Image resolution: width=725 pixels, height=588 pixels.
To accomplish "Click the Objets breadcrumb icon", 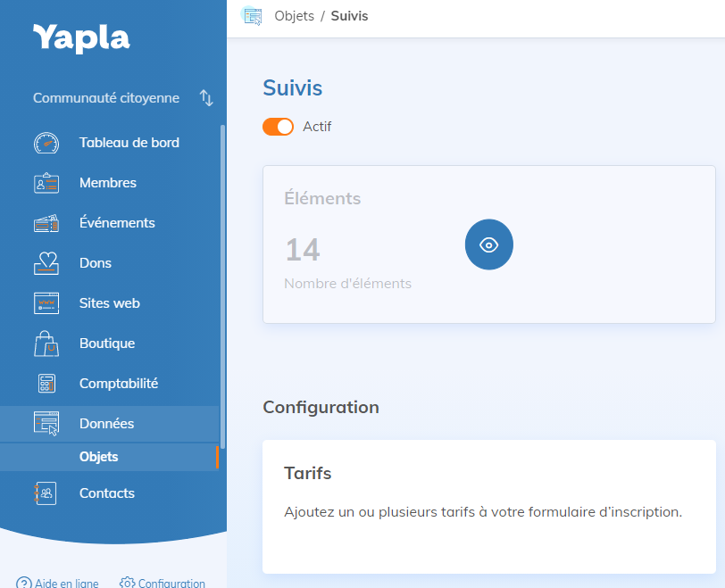I will click(x=253, y=16).
